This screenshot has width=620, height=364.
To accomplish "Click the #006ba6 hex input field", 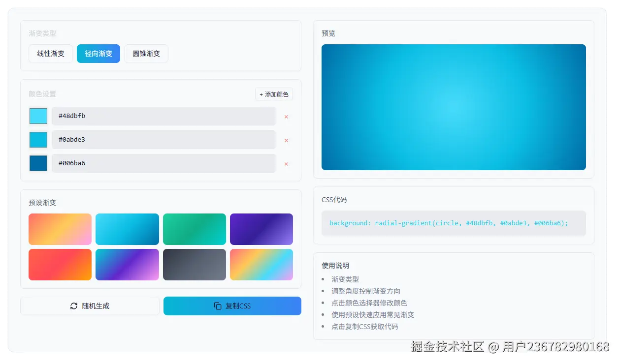I will coord(164,163).
